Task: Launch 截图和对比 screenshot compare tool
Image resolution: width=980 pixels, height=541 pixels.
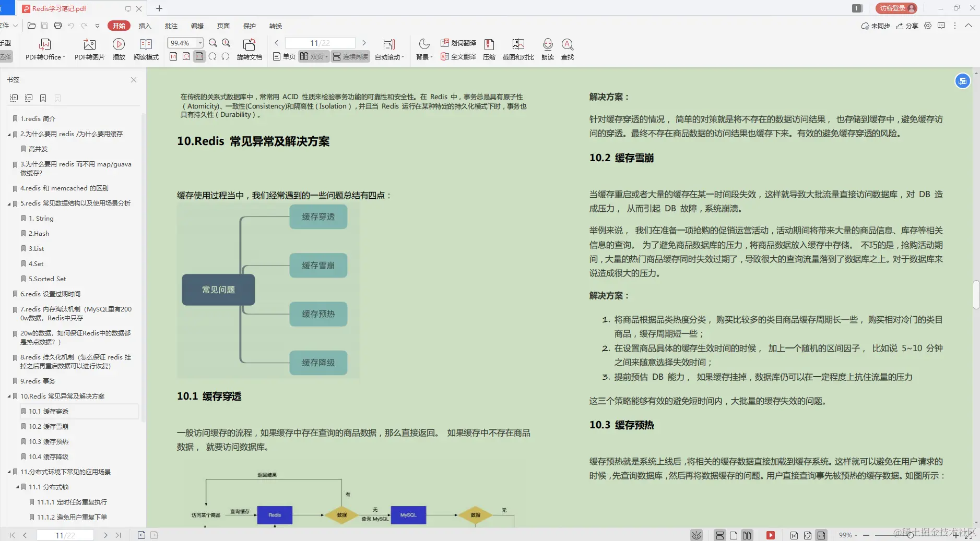Action: [517, 49]
